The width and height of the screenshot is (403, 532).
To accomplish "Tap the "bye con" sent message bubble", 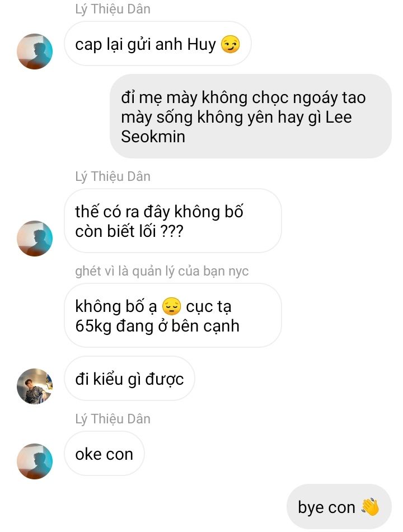I will point(339,507).
